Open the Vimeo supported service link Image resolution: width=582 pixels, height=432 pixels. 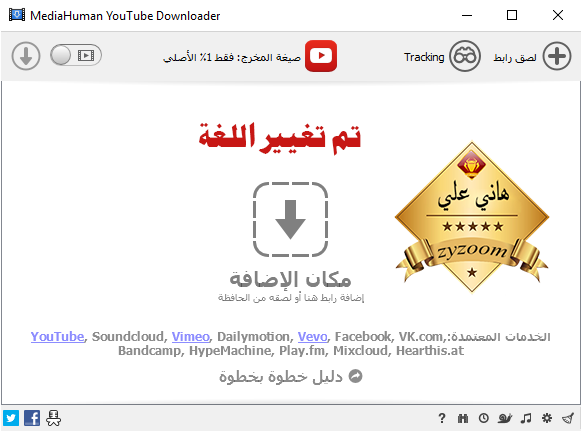[x=191, y=337]
